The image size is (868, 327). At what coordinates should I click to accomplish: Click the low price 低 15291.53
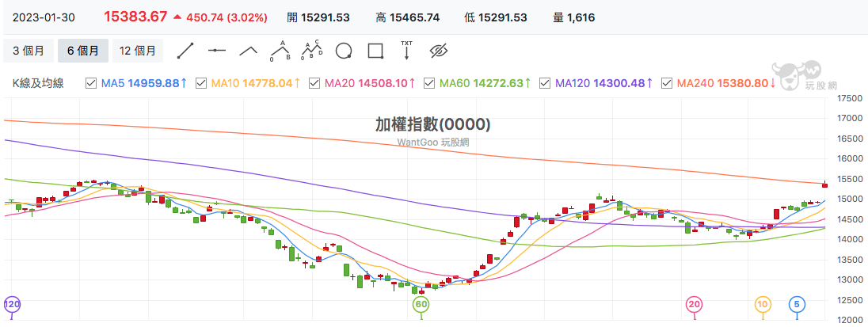[x=496, y=17]
